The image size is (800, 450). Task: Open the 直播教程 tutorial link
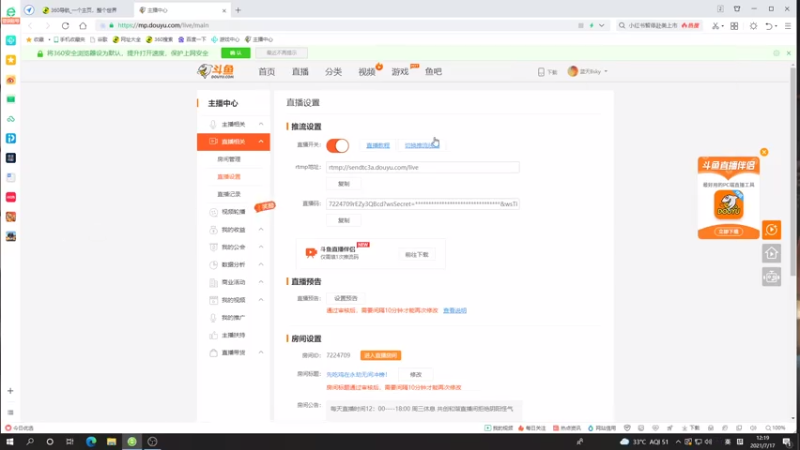378,145
